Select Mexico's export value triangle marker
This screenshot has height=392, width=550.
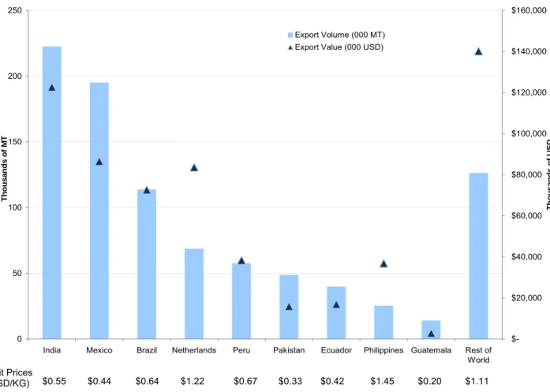pos(99,162)
